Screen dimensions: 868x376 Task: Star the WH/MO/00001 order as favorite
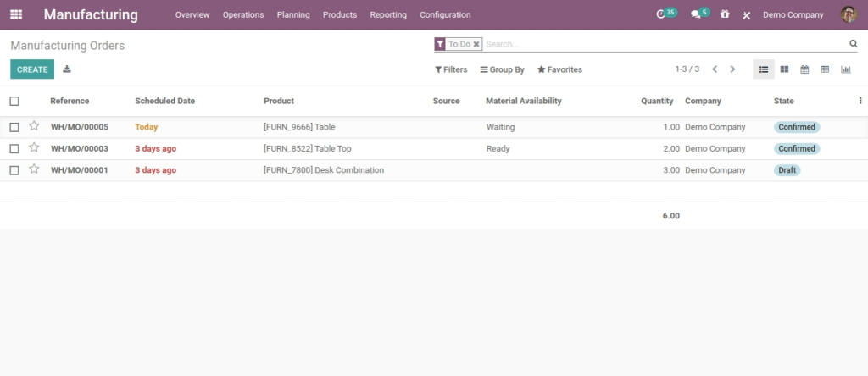(34, 169)
